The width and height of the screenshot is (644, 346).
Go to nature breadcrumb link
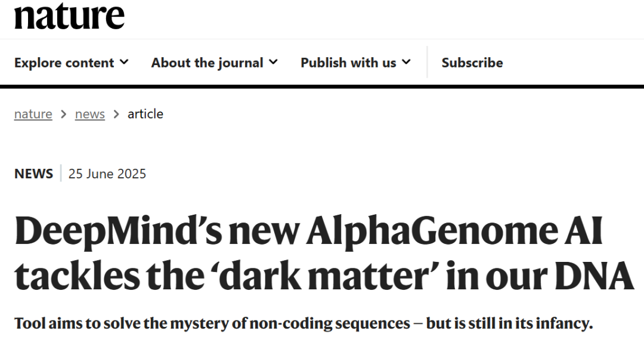pos(33,114)
